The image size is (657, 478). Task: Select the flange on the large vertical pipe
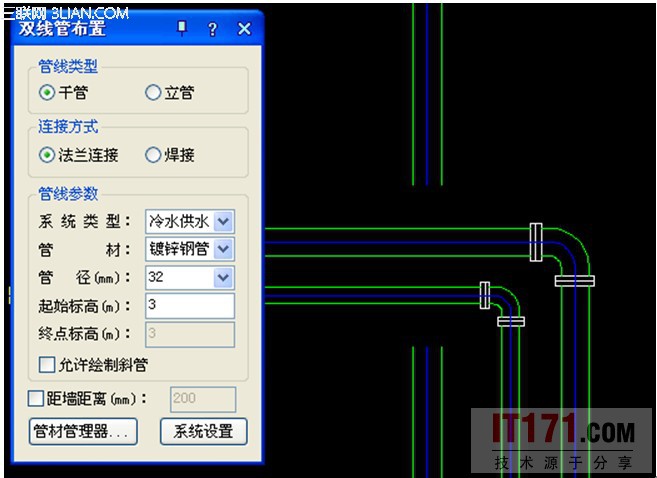[575, 281]
